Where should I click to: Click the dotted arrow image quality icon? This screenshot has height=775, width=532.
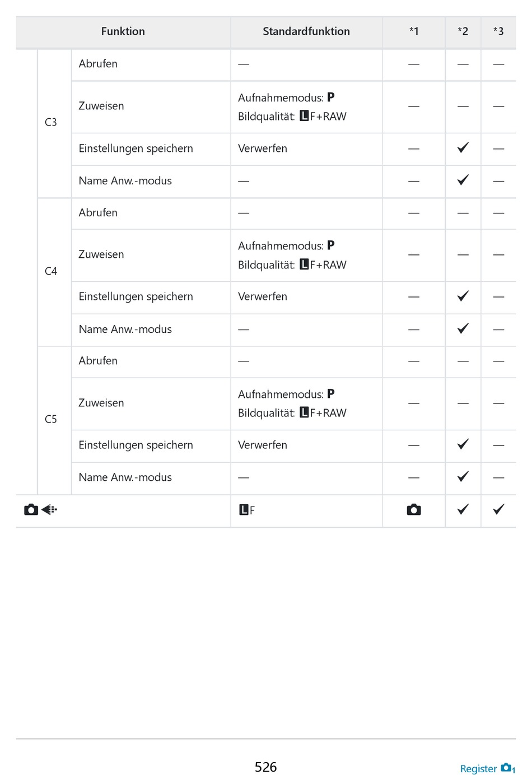click(49, 509)
